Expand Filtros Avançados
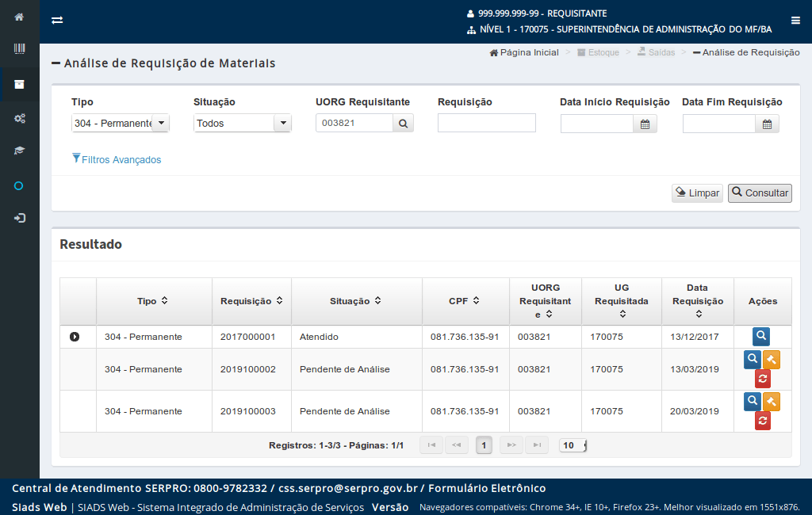The height and width of the screenshot is (515, 812). [x=117, y=159]
